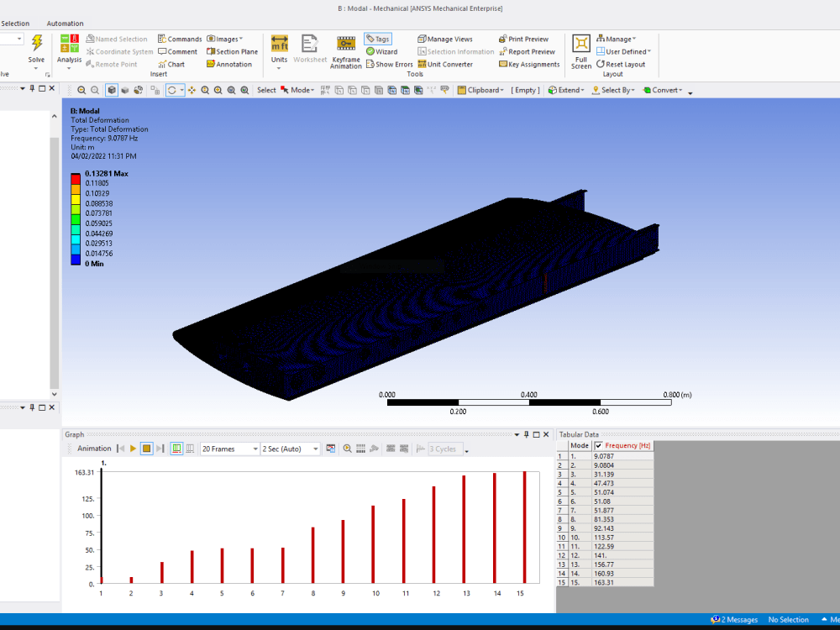Click the [ Empty ] clipboard button
840x630 pixels.
525,90
